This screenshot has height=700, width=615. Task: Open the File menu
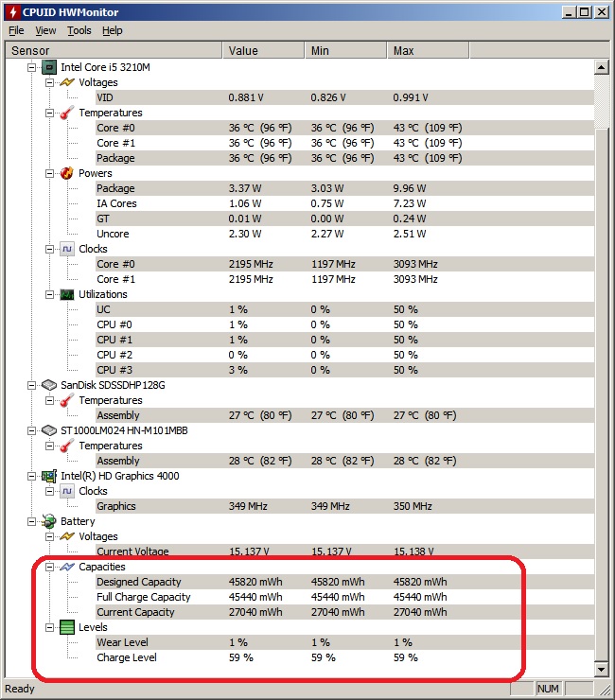pos(16,30)
